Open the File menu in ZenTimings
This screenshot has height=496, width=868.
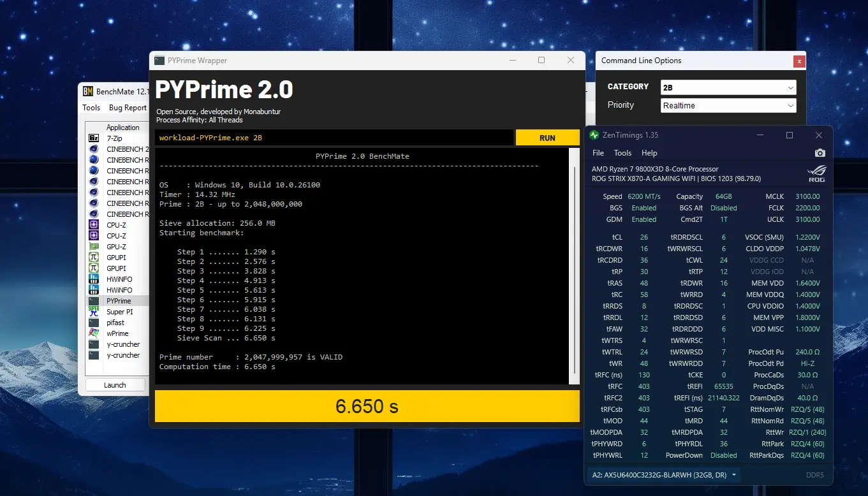point(598,153)
